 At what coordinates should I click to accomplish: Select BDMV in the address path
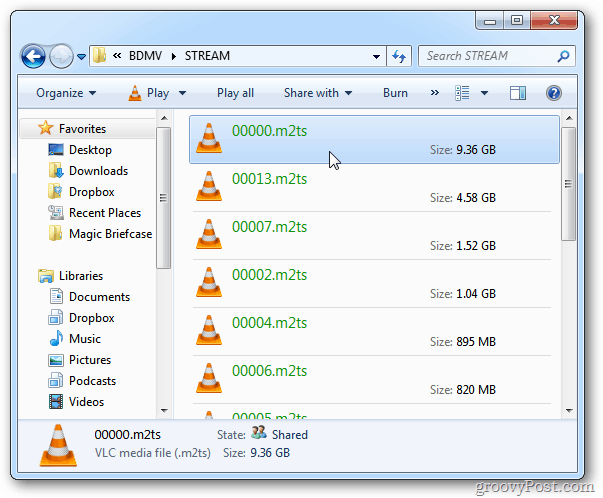[145, 56]
